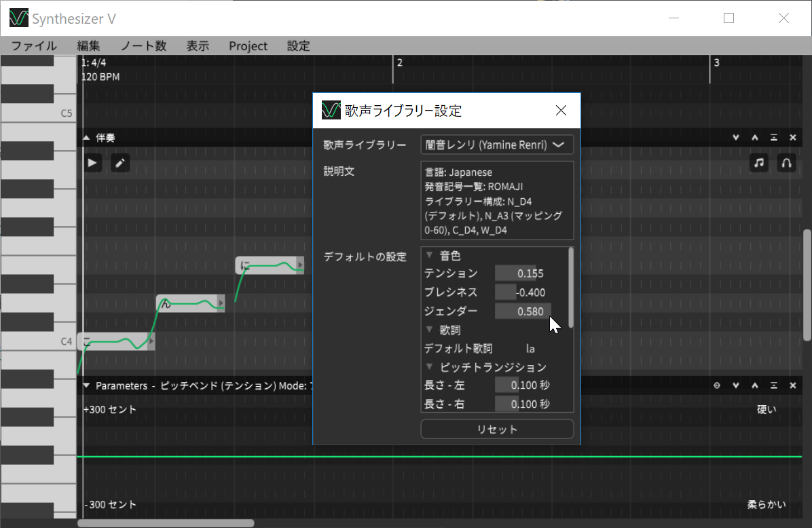Click the up chevron in the 伴奏 header
812x528 pixels.
tap(755, 138)
